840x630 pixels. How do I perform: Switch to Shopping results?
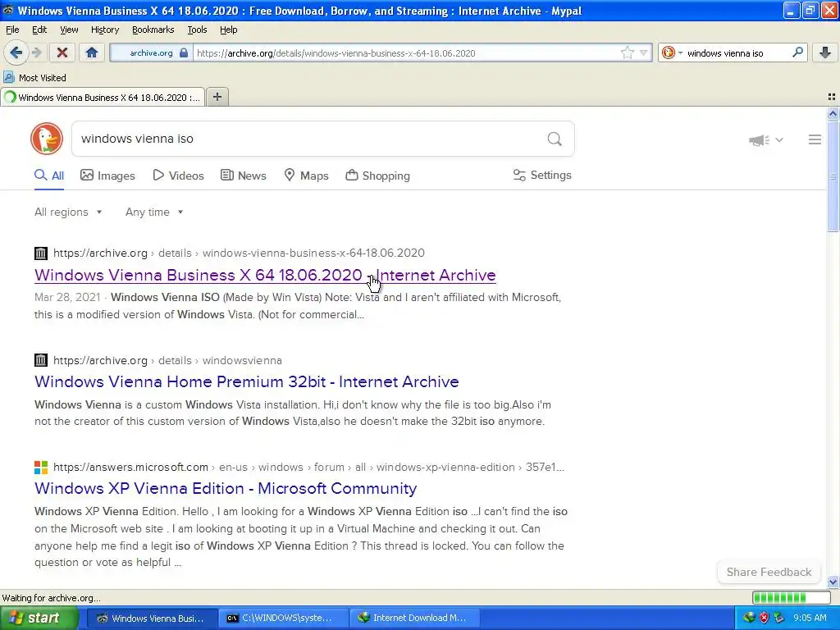(377, 176)
